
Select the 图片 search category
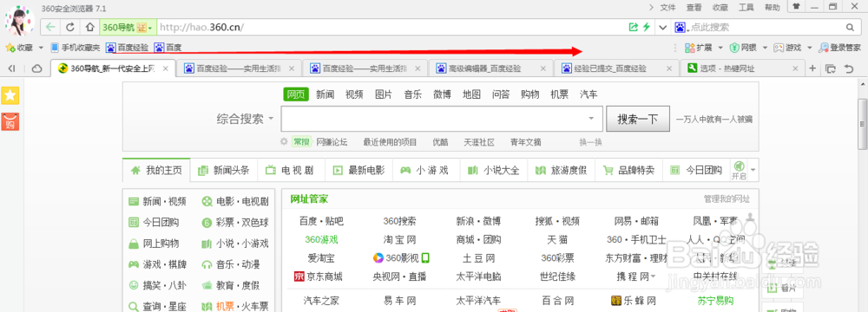point(384,94)
